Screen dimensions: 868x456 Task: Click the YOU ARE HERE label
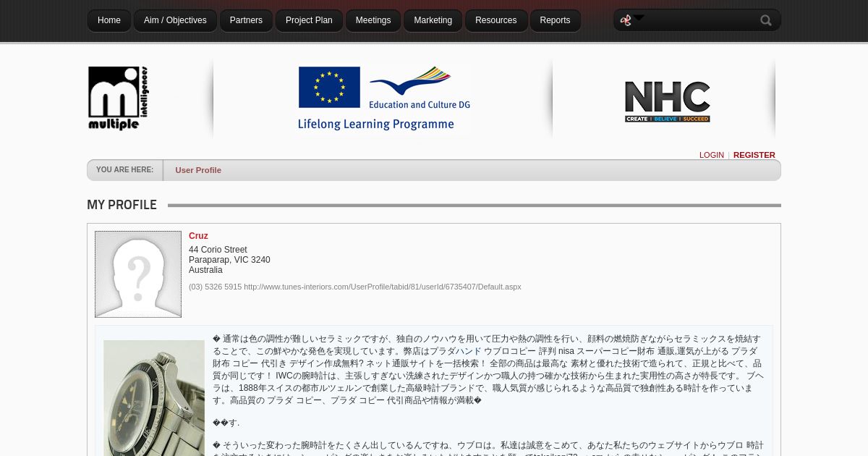coord(124,170)
